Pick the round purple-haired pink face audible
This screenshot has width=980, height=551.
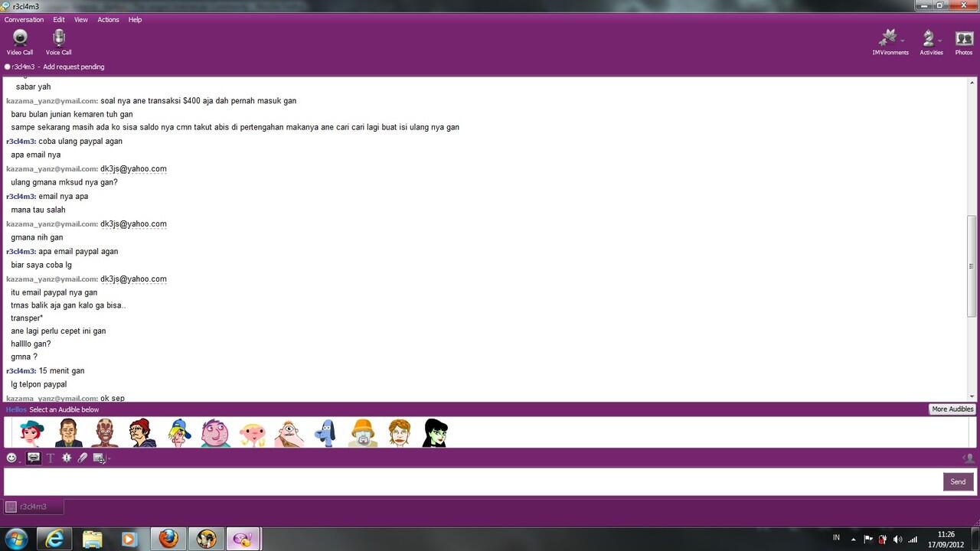coord(216,433)
